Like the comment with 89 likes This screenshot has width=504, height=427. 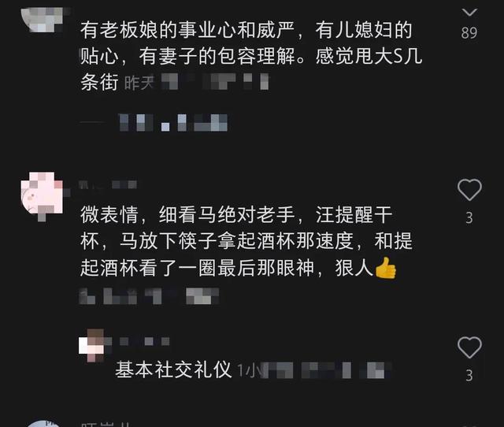click(469, 13)
